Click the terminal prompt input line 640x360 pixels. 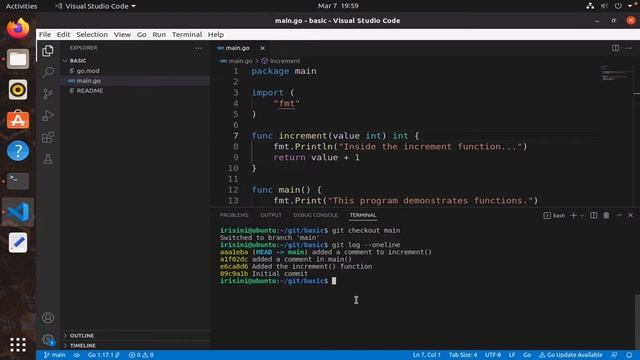278,281
